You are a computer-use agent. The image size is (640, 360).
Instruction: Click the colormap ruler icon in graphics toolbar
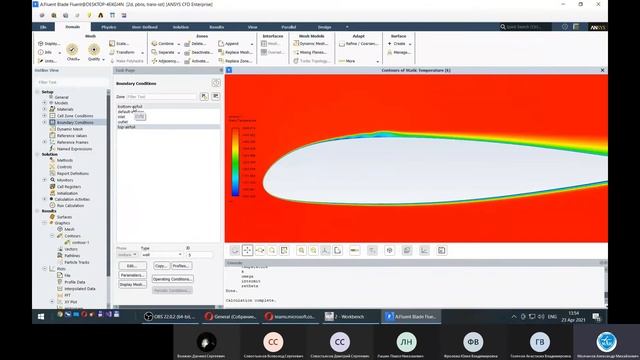355,250
